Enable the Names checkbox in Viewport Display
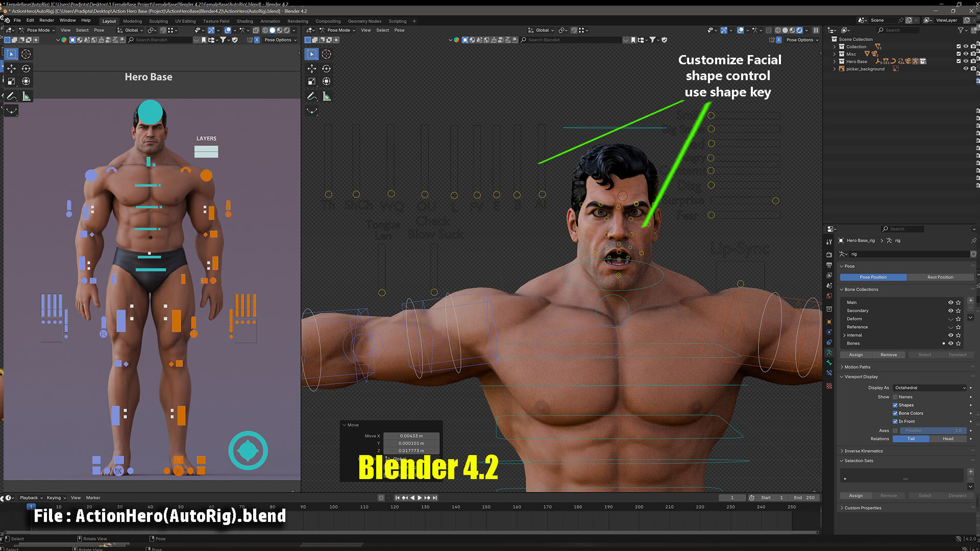This screenshot has height=551, width=980. 895,397
